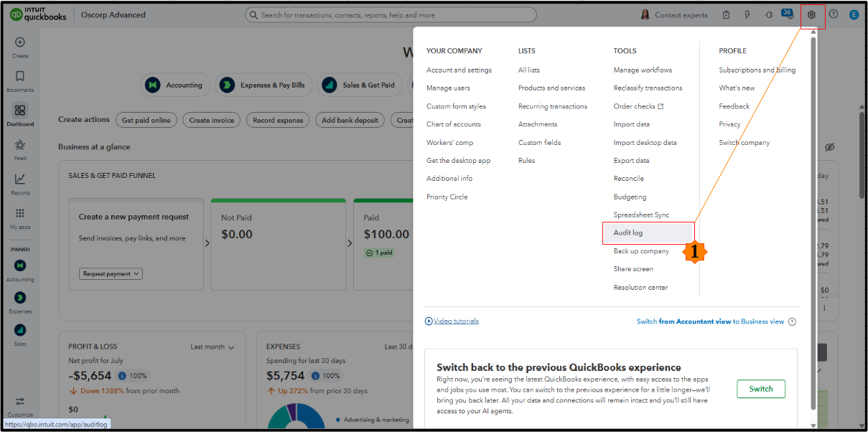Open Reclassify transactions
The height and width of the screenshot is (432, 868).
[x=648, y=88]
